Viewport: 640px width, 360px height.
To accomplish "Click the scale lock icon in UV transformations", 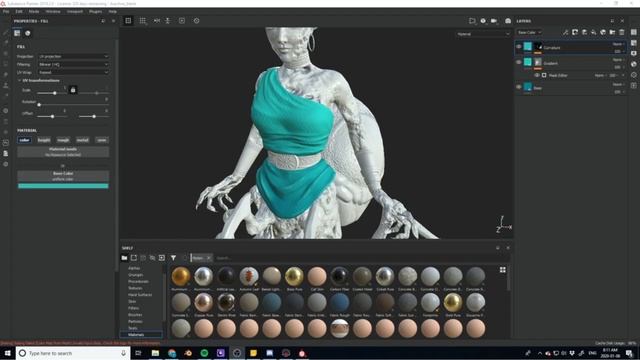I will coord(73,90).
